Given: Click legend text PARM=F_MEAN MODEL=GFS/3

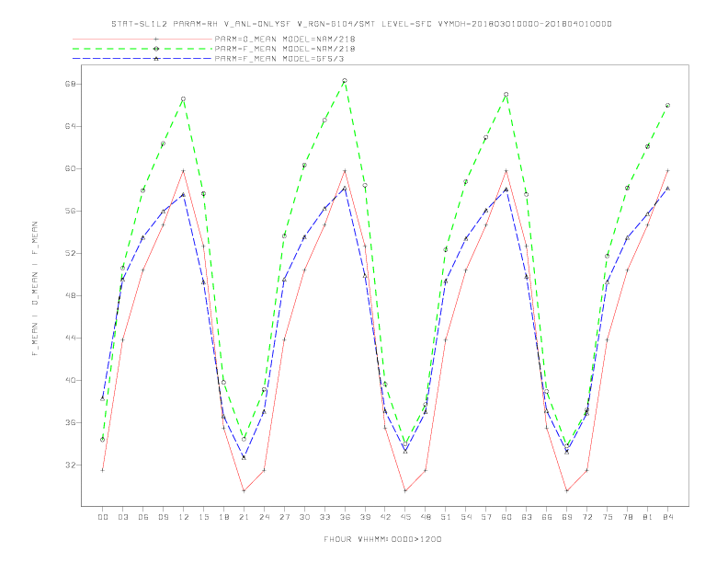Looking at the screenshot, I should click(279, 59).
